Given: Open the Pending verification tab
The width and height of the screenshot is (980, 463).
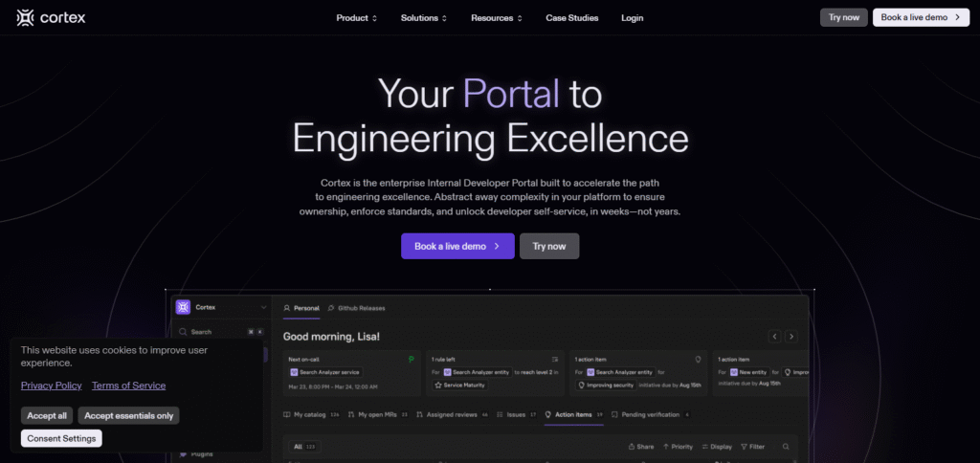Looking at the screenshot, I should (651, 414).
